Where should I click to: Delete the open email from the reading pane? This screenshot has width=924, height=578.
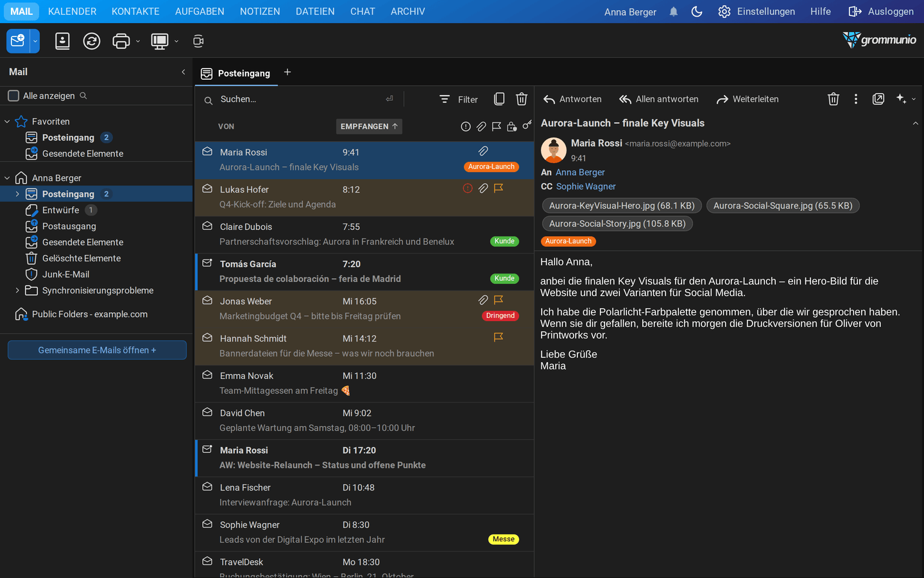click(x=834, y=99)
